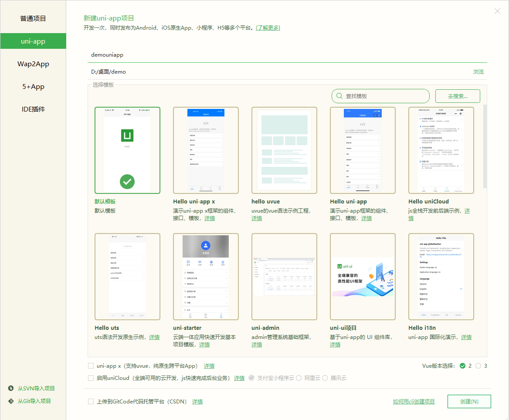Open 详情 link for Hello uni-app x

point(209,218)
